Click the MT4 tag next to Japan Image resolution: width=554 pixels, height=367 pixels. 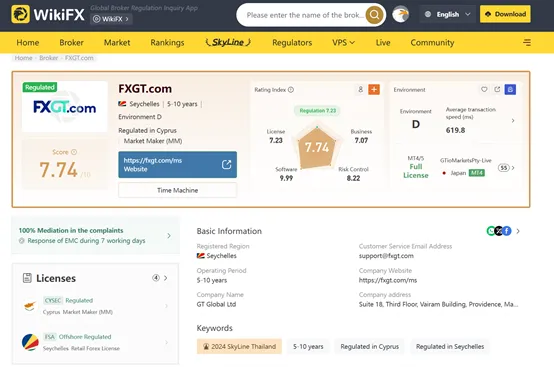(477, 173)
